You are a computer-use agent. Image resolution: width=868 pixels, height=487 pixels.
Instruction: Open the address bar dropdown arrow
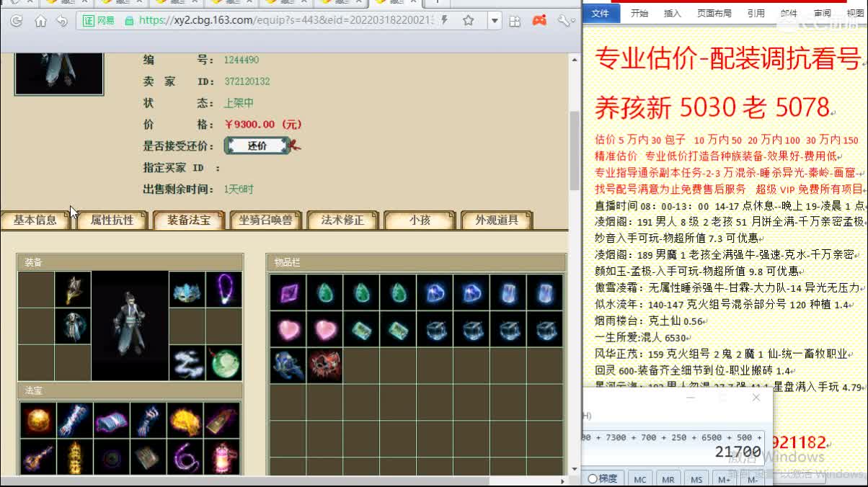coord(494,21)
